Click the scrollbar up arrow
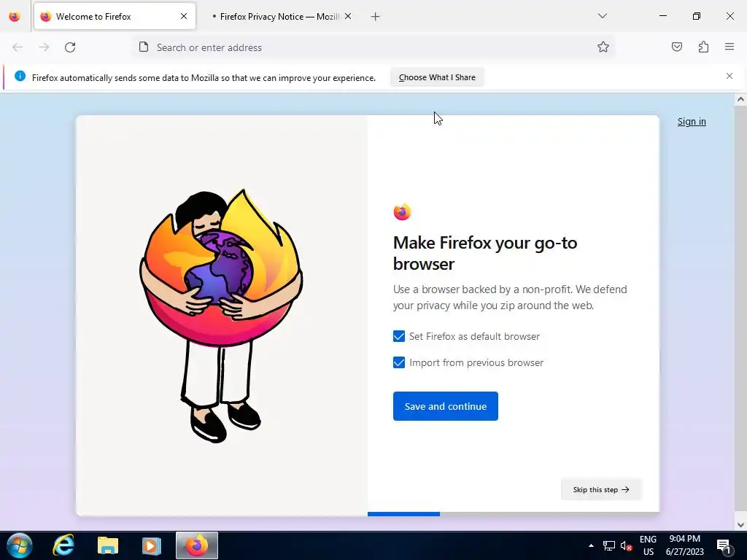 [x=740, y=99]
